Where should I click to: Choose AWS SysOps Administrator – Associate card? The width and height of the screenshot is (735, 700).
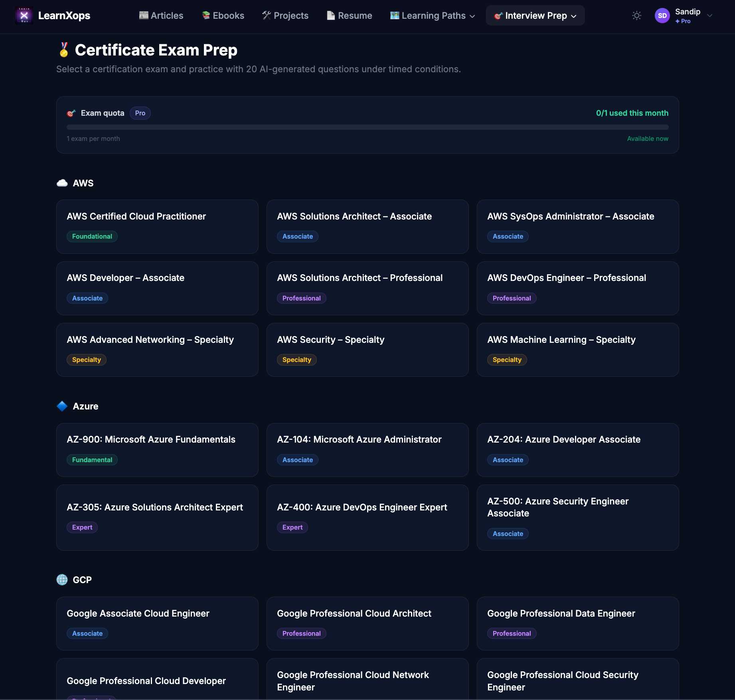578,227
